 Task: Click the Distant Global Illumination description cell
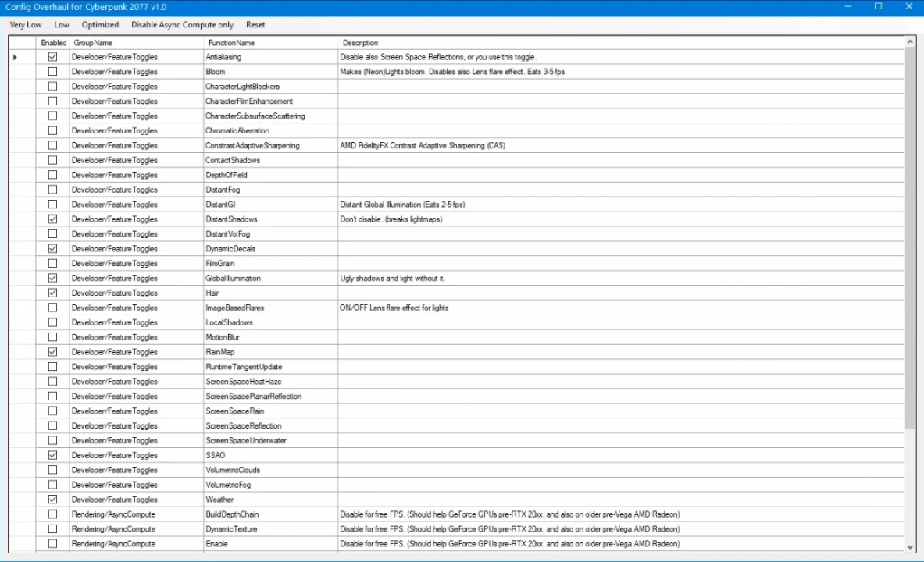pos(620,205)
